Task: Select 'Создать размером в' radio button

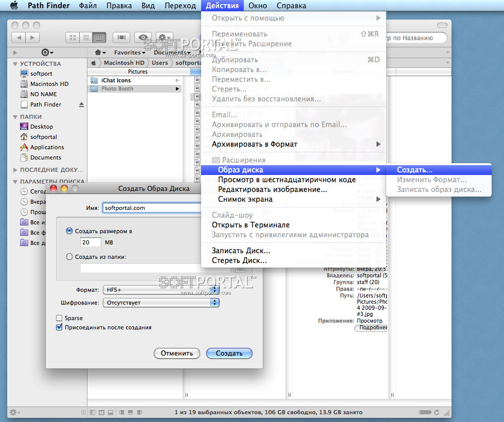Action: [x=69, y=231]
